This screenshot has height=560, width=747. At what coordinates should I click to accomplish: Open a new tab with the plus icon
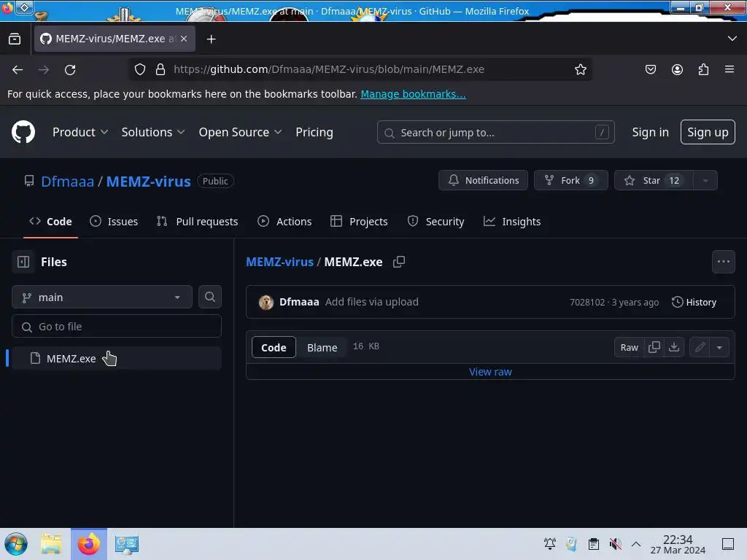tap(211, 39)
